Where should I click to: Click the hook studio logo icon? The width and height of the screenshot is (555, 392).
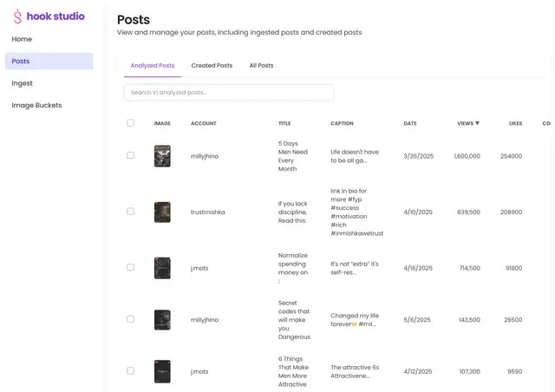pos(17,16)
